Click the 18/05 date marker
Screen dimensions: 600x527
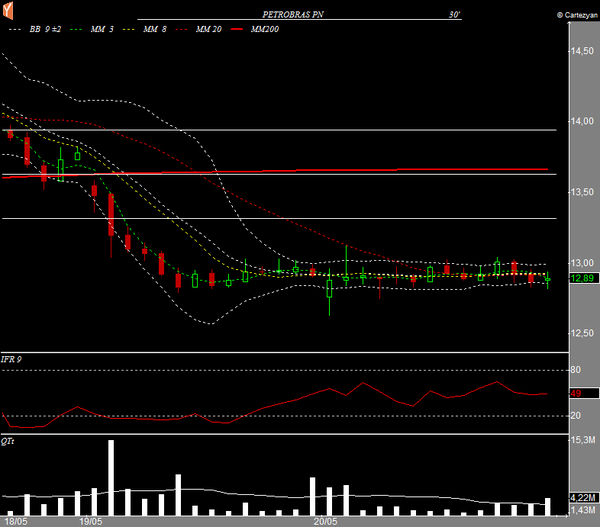click(15, 521)
